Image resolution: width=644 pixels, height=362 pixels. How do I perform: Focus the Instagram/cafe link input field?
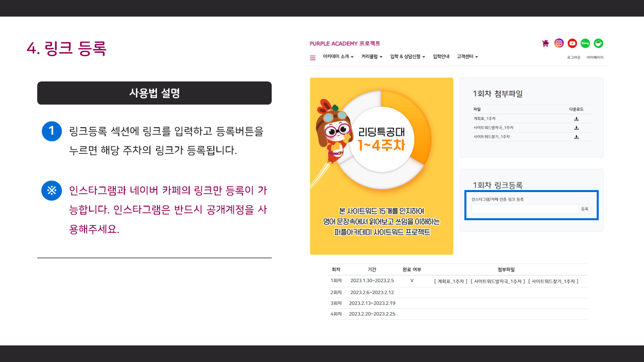[x=525, y=209]
